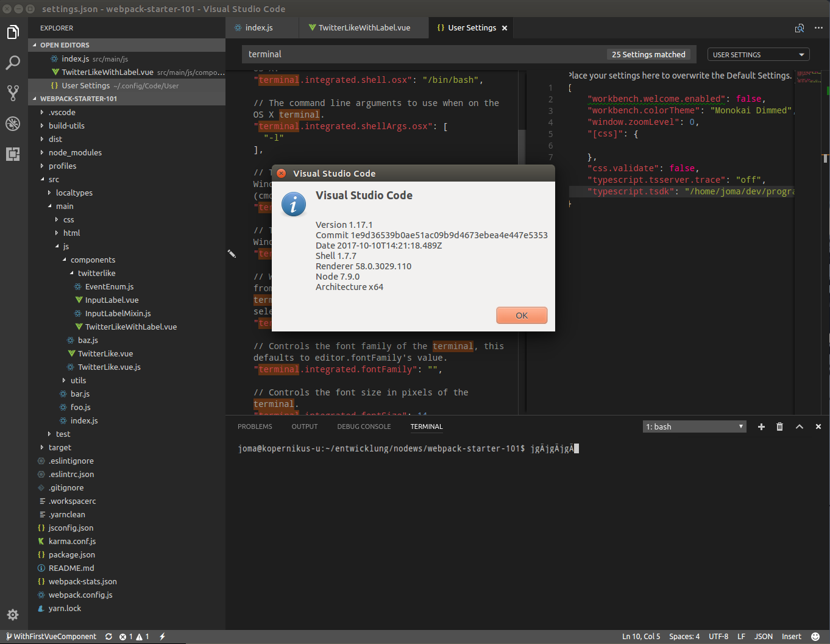Open TwitterLike.vue file in explorer
This screenshot has width=830, height=644.
point(127,353)
